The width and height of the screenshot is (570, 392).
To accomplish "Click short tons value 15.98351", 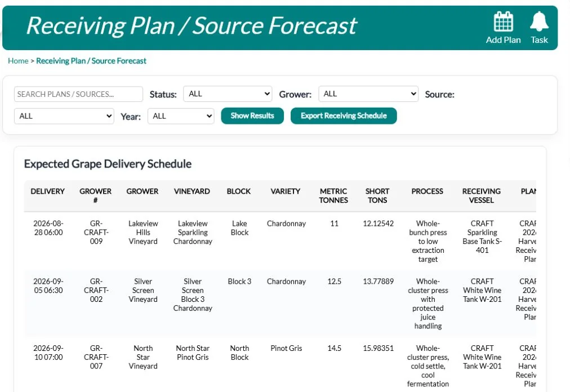I will tap(378, 349).
